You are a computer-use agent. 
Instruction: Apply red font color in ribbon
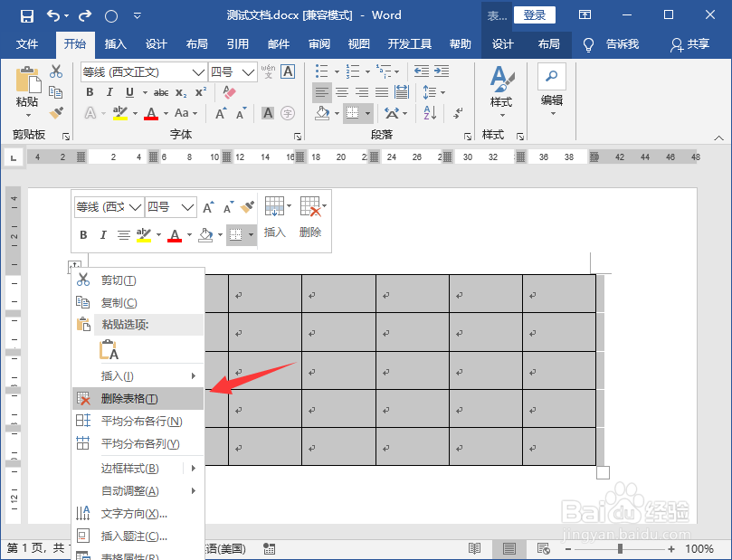point(151,113)
